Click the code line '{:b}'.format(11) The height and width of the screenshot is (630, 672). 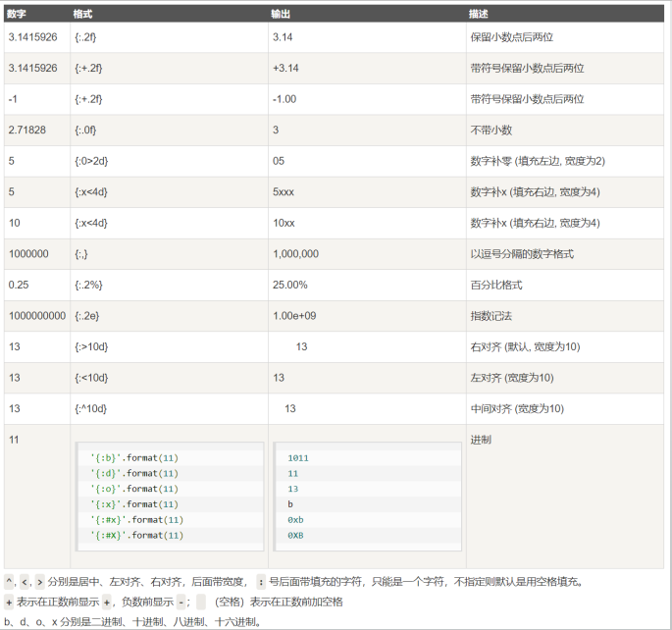point(134,458)
